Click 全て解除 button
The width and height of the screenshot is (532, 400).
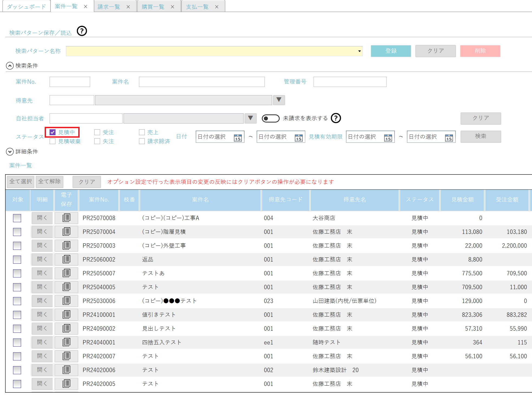(49, 182)
